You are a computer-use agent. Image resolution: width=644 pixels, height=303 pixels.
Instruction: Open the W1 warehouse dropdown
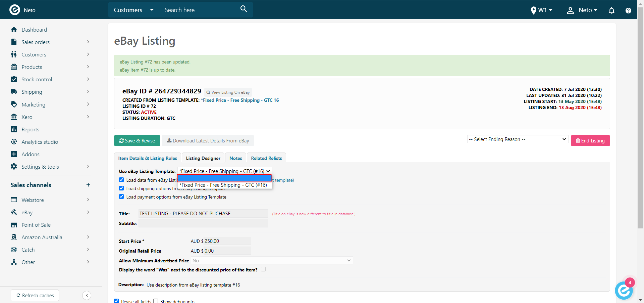[542, 10]
